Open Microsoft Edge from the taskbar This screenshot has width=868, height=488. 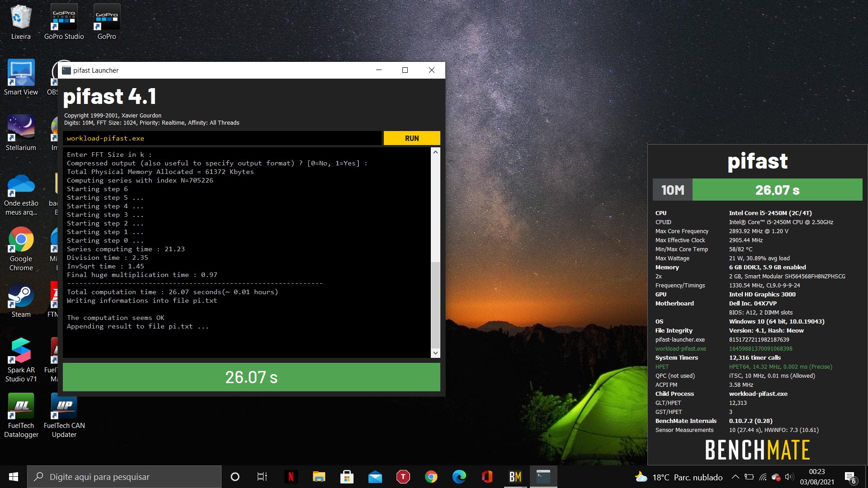(x=459, y=477)
